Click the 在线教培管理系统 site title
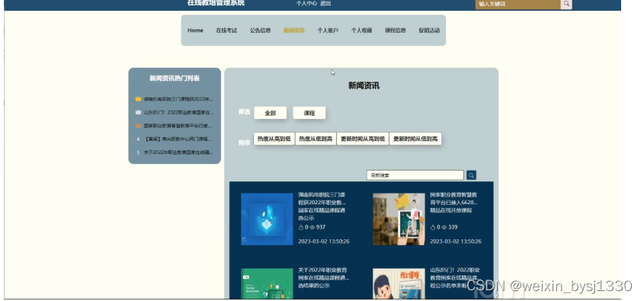The width and height of the screenshot is (644, 301). click(x=216, y=3)
